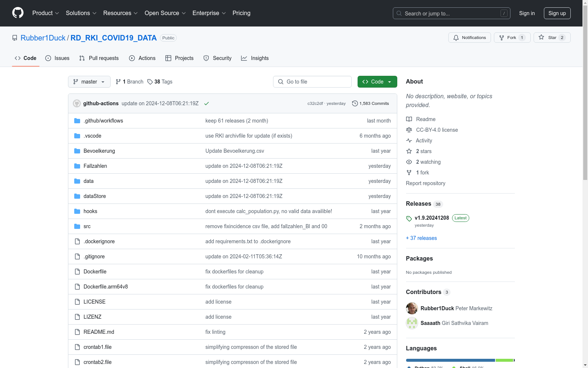Switch to the Security tab
The image size is (588, 368).
click(218, 58)
